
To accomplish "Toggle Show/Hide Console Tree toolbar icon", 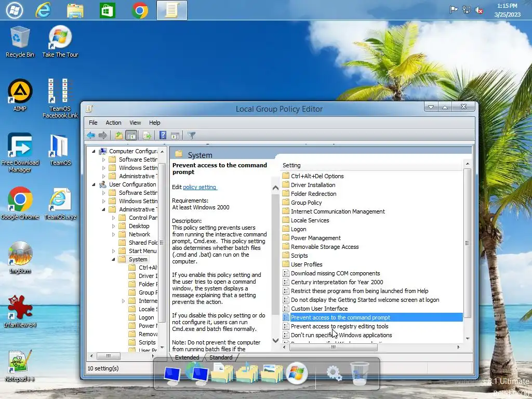I will click(131, 136).
